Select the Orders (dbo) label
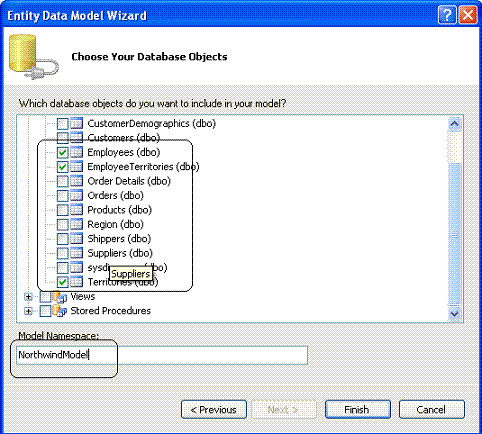This screenshot has width=482, height=434. [115, 195]
